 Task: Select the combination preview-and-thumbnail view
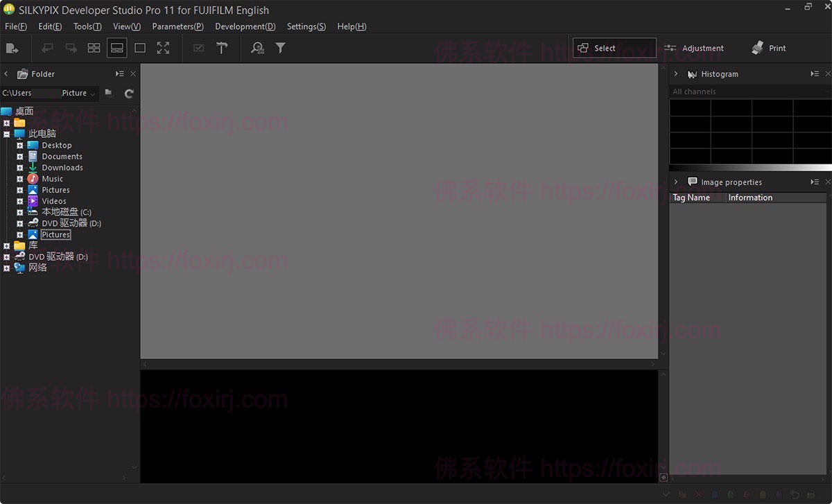click(x=116, y=48)
